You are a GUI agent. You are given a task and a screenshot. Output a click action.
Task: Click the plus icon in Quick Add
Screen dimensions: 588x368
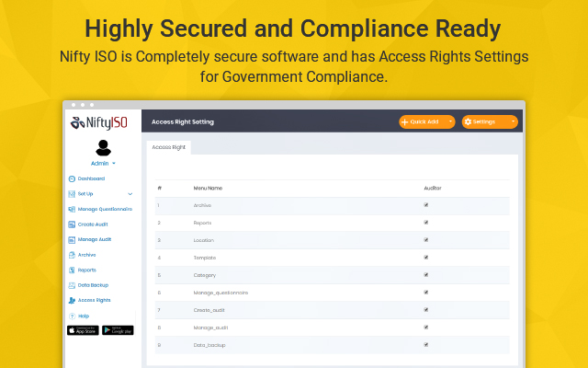[404, 122]
